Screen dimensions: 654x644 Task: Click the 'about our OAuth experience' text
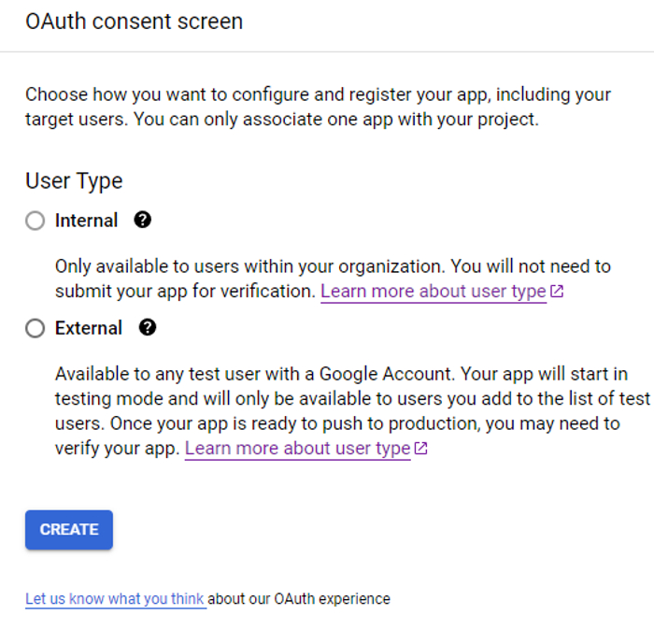point(299,599)
